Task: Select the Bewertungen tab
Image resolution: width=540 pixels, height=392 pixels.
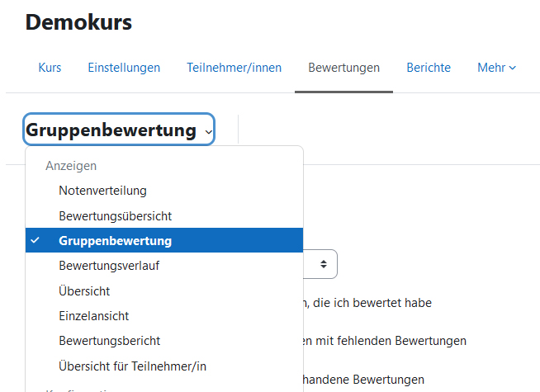Action: coord(343,68)
